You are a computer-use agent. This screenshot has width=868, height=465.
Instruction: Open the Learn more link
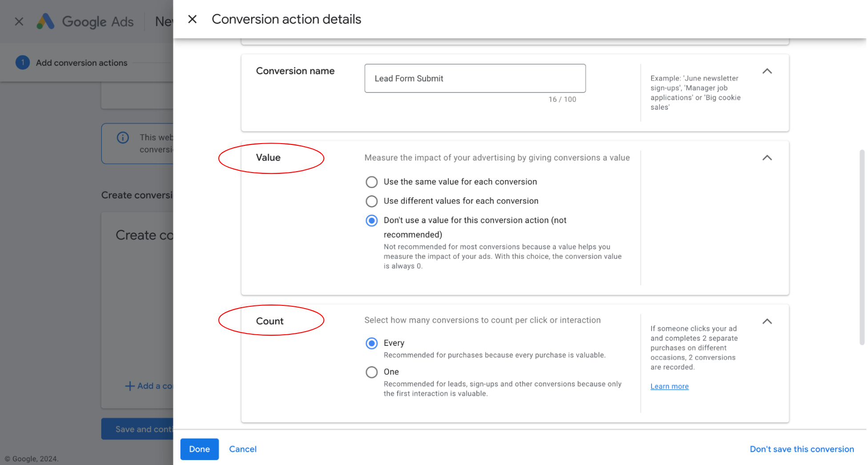click(x=669, y=386)
